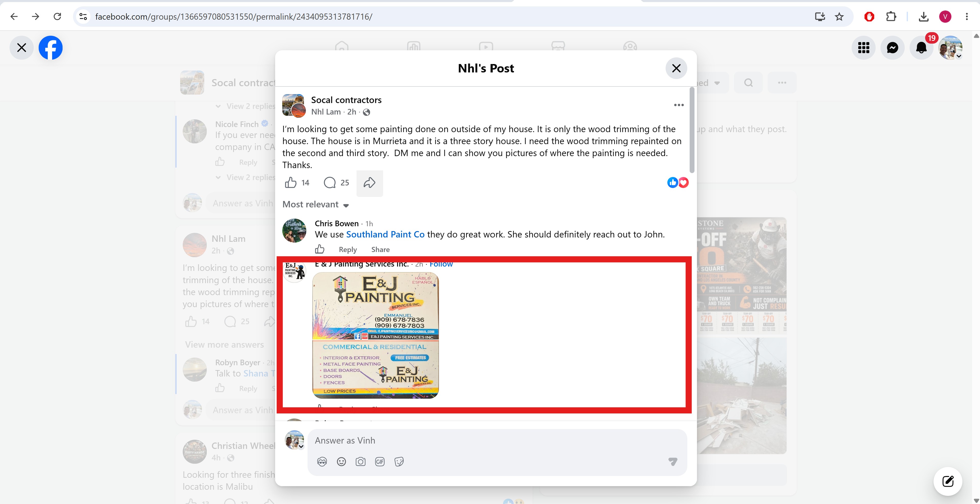This screenshot has height=504, width=980.
Task: Open E & J Painting profile avatar
Action: [295, 271]
